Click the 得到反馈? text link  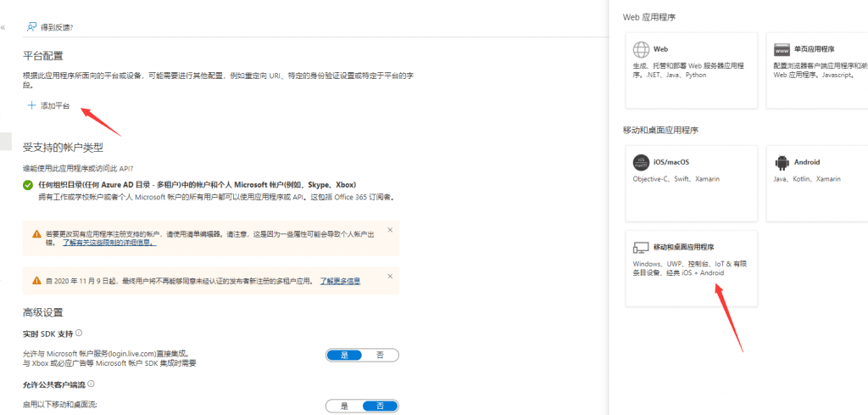(57, 27)
